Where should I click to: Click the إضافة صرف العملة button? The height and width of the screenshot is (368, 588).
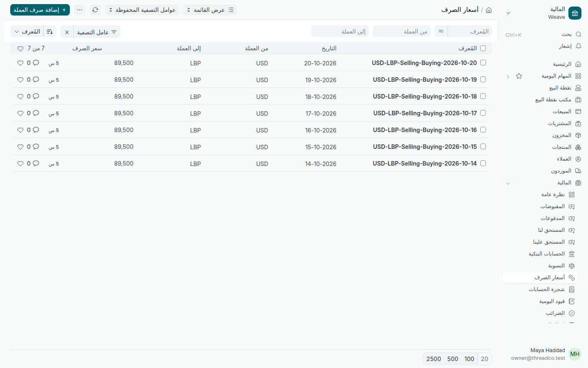(40, 10)
